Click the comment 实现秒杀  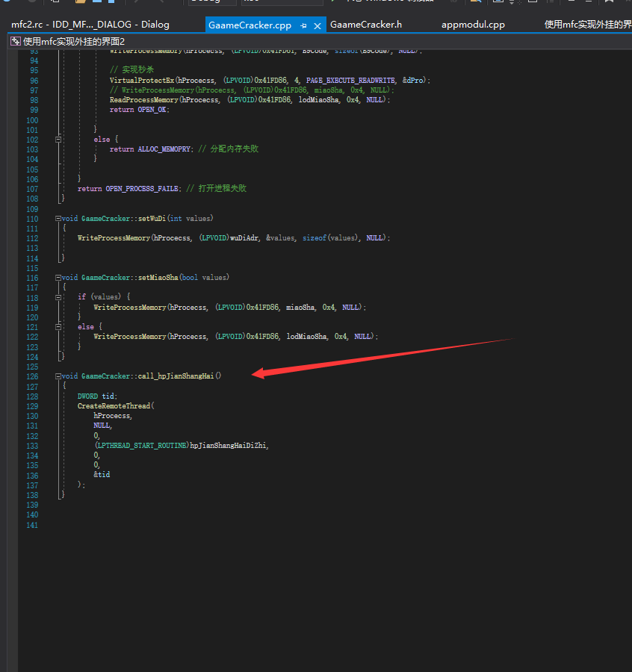click(132, 70)
